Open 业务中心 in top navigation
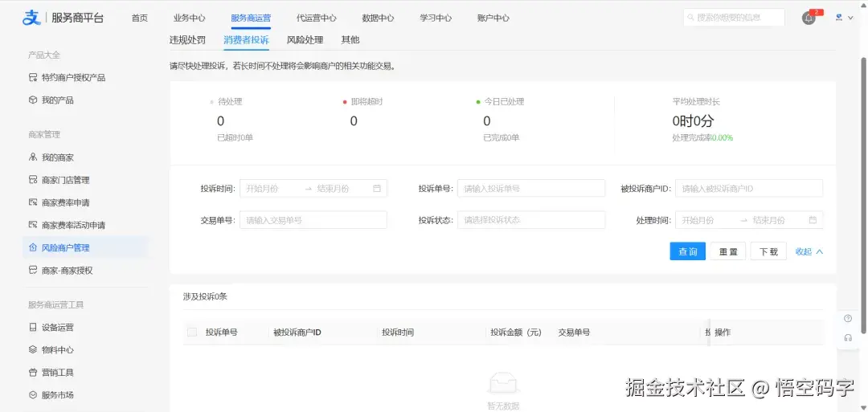The image size is (868, 412). [x=190, y=18]
